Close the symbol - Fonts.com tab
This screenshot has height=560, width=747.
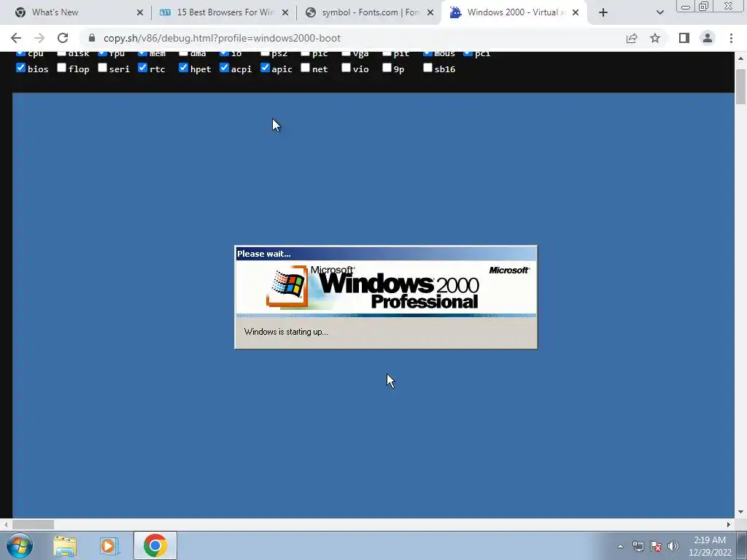tap(430, 12)
